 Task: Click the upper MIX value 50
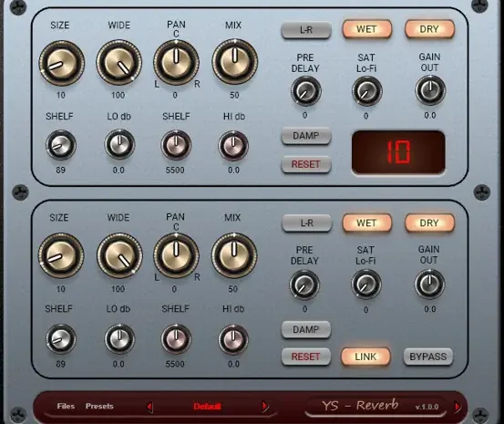[x=234, y=95]
